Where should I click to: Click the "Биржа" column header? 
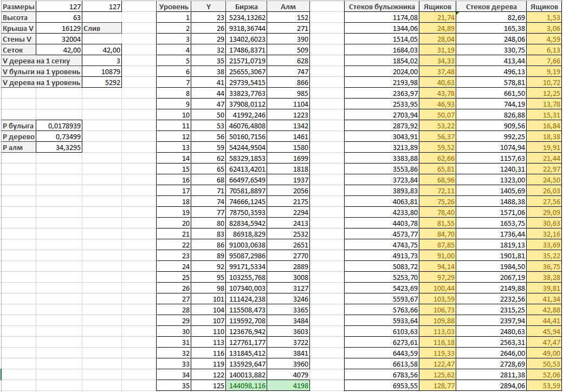pos(247,7)
